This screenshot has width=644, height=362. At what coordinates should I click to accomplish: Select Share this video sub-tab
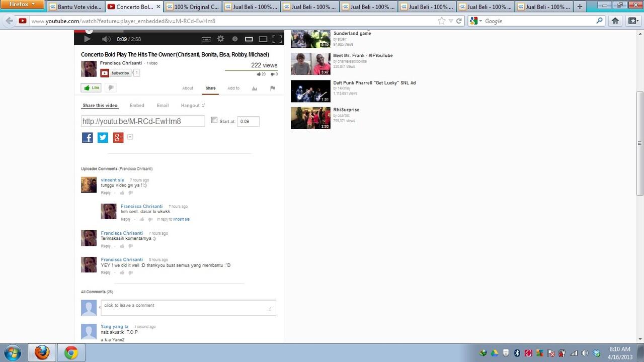(100, 106)
